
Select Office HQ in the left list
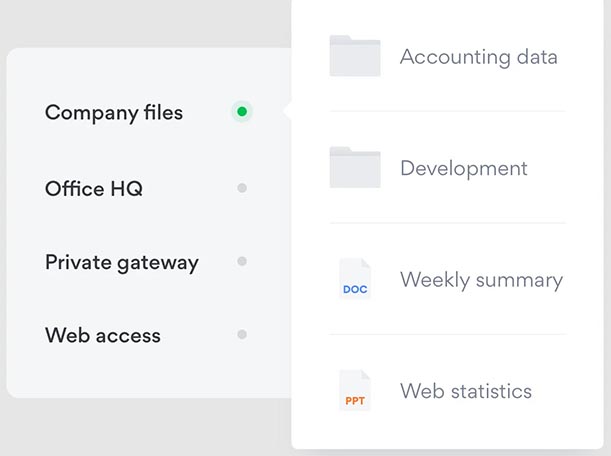point(94,188)
